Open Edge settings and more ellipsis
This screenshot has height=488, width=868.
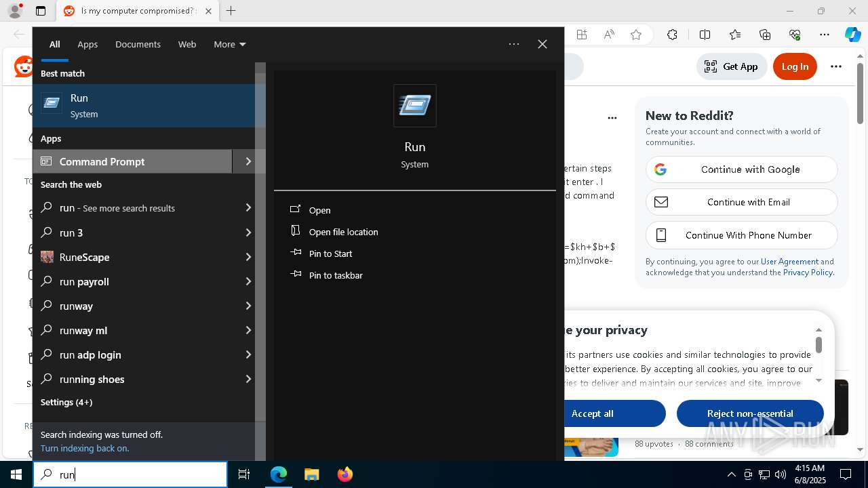pyautogui.click(x=825, y=35)
